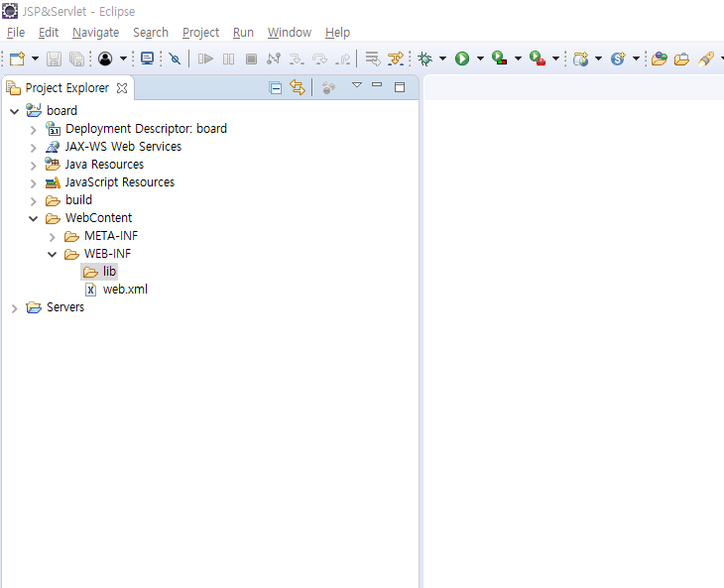Click the Open Task folder icon
Viewport: 724px width, 588px height.
point(681,59)
